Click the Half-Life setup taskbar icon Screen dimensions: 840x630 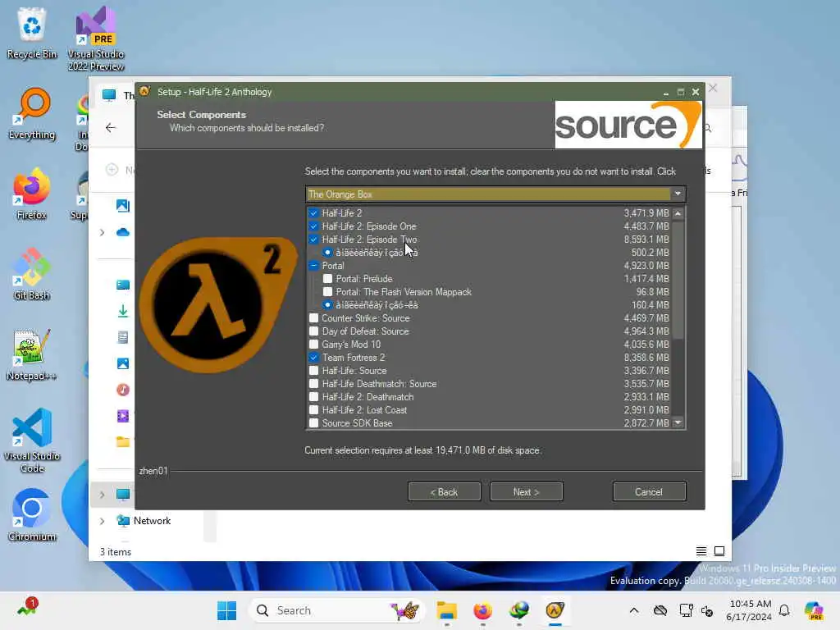click(555, 610)
